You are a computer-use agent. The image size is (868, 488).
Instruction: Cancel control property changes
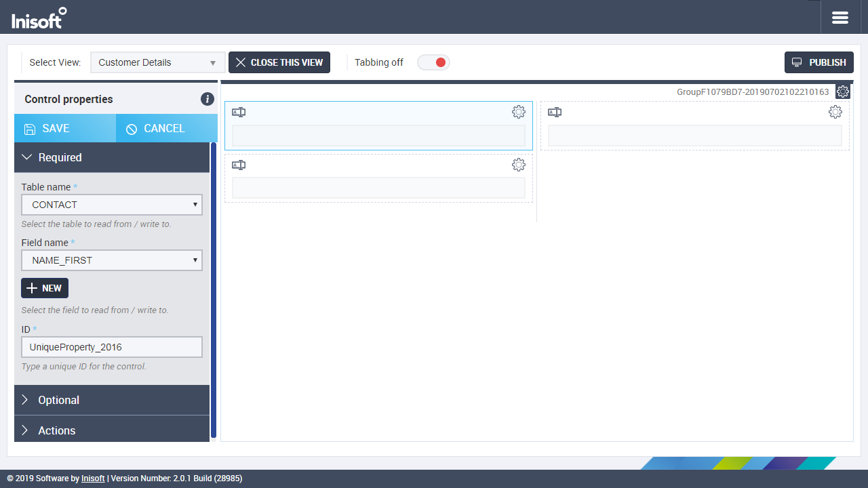pyautogui.click(x=167, y=128)
